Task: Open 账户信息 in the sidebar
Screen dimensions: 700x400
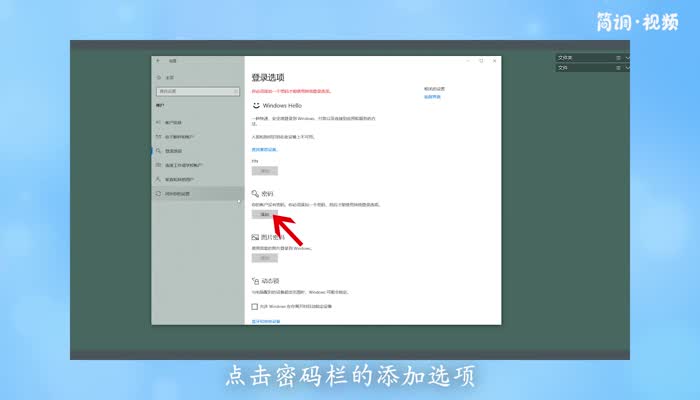Action: 175,122
